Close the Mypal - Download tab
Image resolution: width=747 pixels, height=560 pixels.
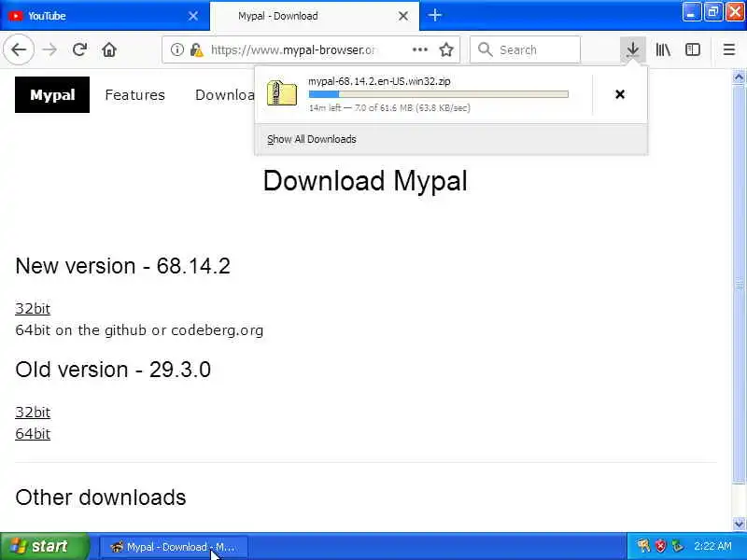click(403, 16)
